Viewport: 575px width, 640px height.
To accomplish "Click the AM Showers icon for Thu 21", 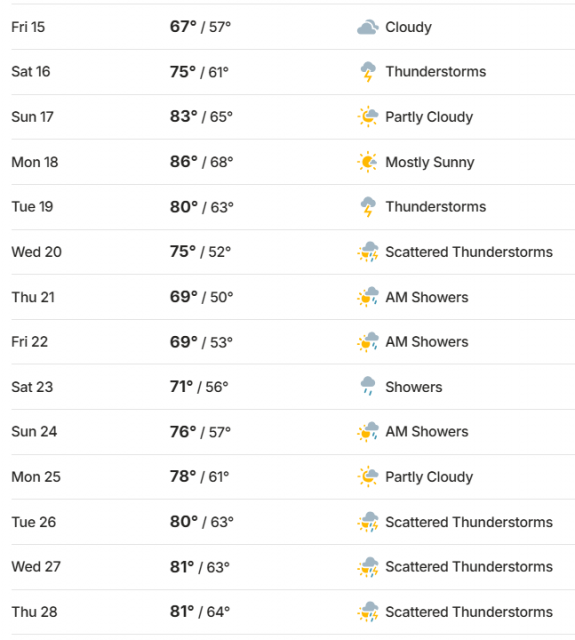I will (368, 297).
